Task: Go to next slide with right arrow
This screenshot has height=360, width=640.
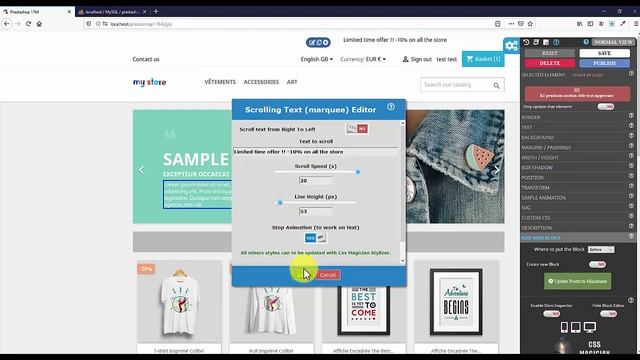Action: coord(496,170)
